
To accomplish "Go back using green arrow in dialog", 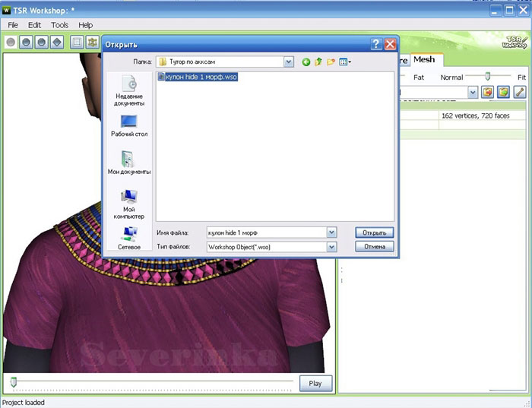I will [306, 62].
